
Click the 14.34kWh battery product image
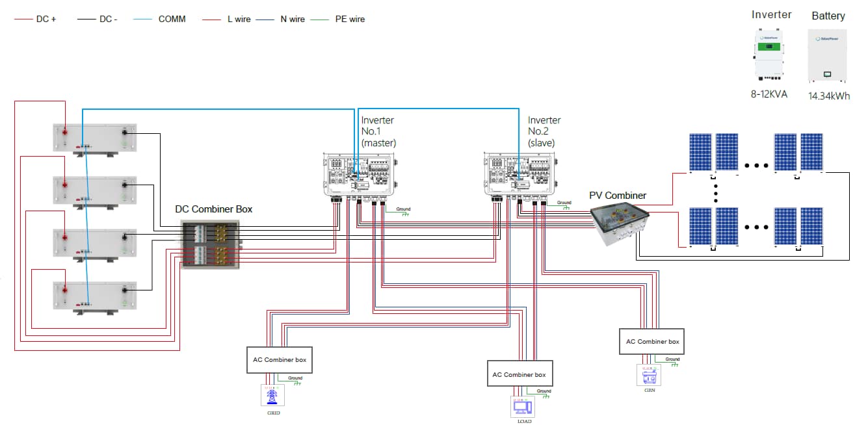pos(828,55)
